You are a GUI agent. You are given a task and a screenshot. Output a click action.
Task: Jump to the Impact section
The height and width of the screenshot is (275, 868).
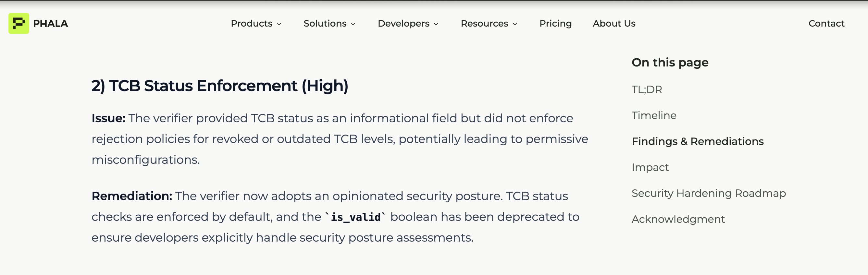click(x=650, y=167)
